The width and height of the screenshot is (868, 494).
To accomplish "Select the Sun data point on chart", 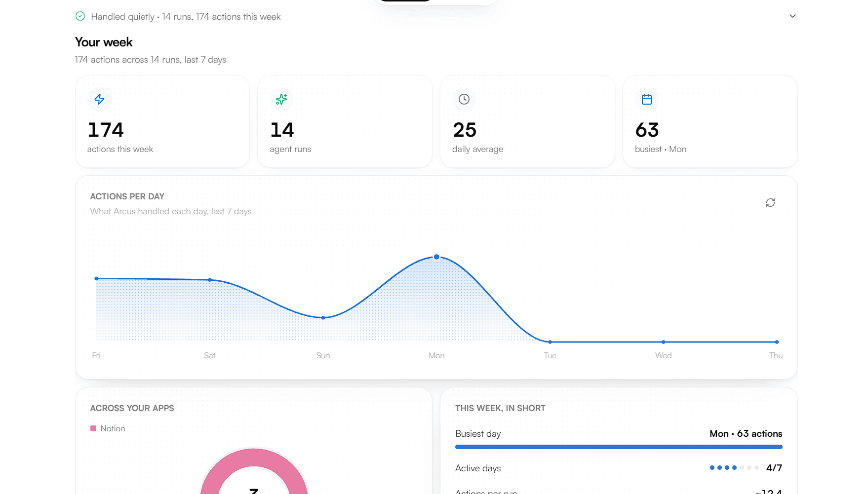I will [323, 318].
